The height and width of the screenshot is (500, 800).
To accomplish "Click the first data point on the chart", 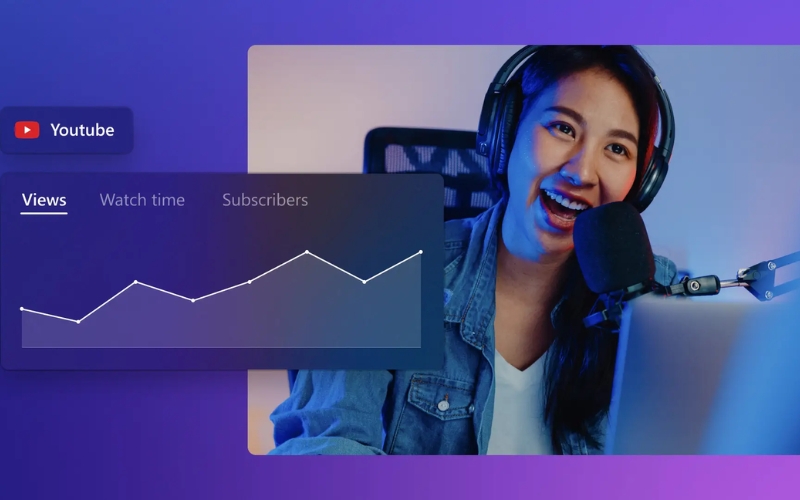I will (x=22, y=309).
